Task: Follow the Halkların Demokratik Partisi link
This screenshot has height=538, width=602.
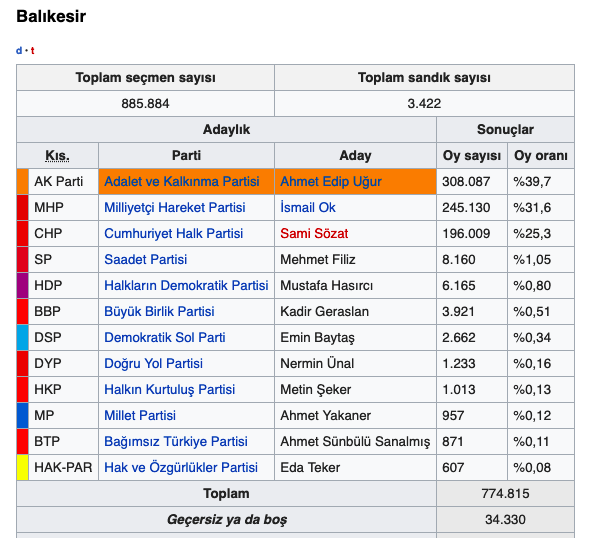Action: (186, 285)
